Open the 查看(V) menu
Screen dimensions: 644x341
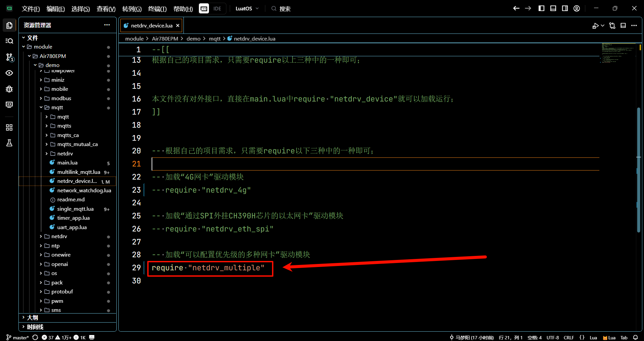coord(106,9)
